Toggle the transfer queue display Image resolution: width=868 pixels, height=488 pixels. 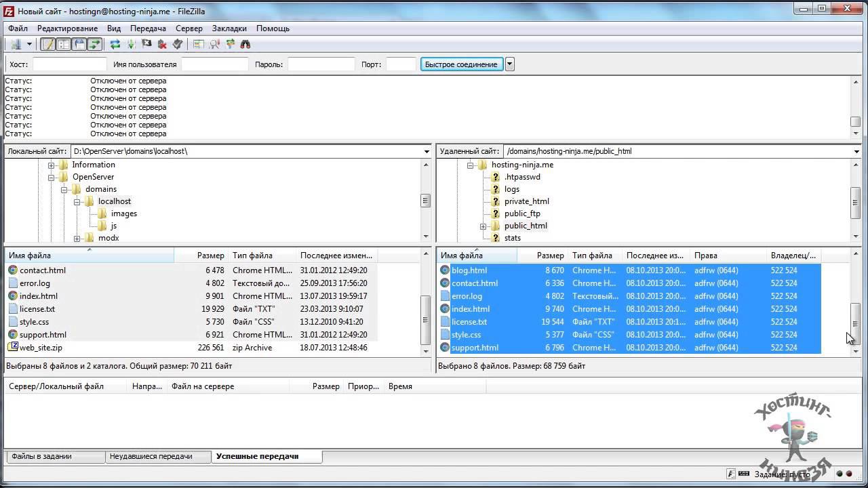pyautogui.click(x=95, y=44)
